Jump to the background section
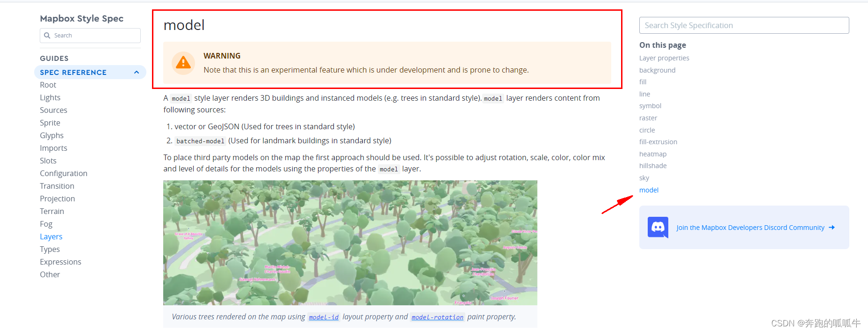 tap(657, 70)
